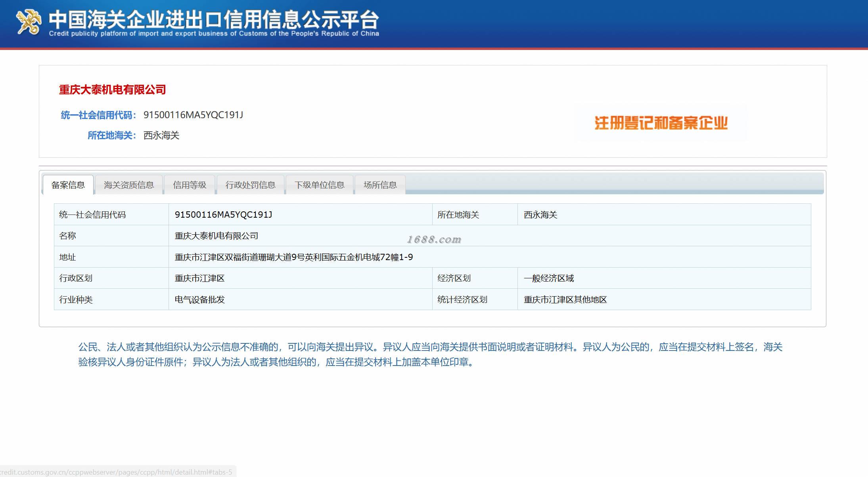Click the platform title 中国海关企业进出口信用信息公示平台
This screenshot has height=477, width=868.
(213, 18)
